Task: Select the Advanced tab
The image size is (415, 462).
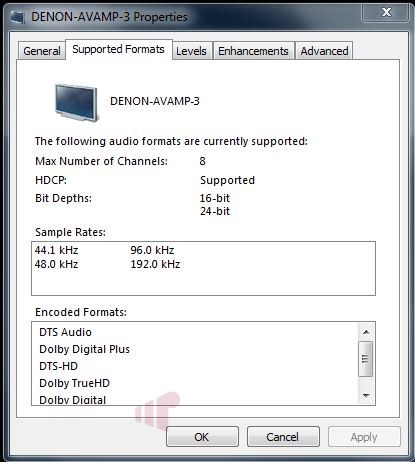Action: (x=324, y=51)
